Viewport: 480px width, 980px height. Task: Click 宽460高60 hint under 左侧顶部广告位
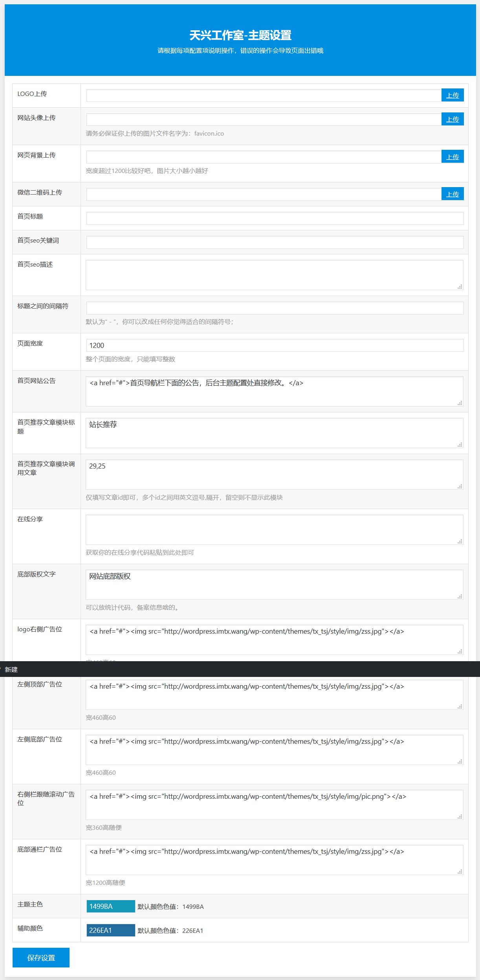point(101,718)
